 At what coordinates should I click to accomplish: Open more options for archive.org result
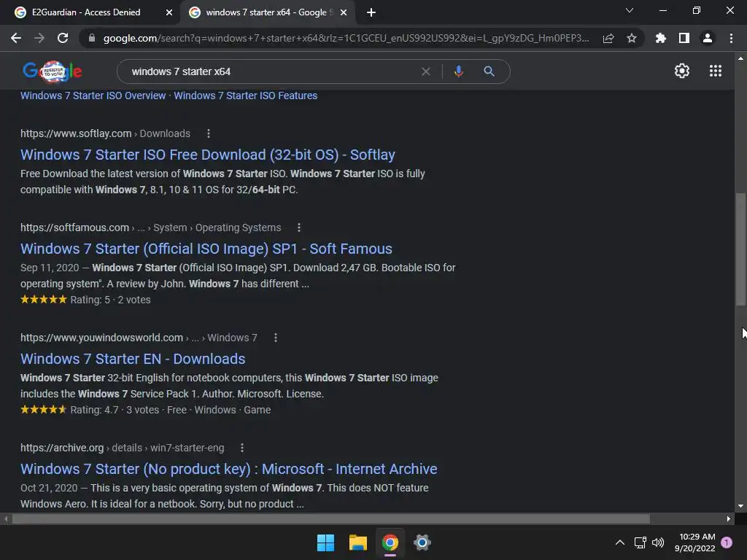click(x=242, y=448)
